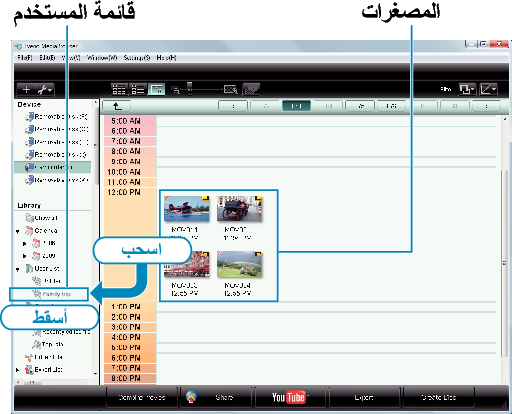Open the Settings menu
Viewport: 512px width, 414px height.
tap(137, 58)
